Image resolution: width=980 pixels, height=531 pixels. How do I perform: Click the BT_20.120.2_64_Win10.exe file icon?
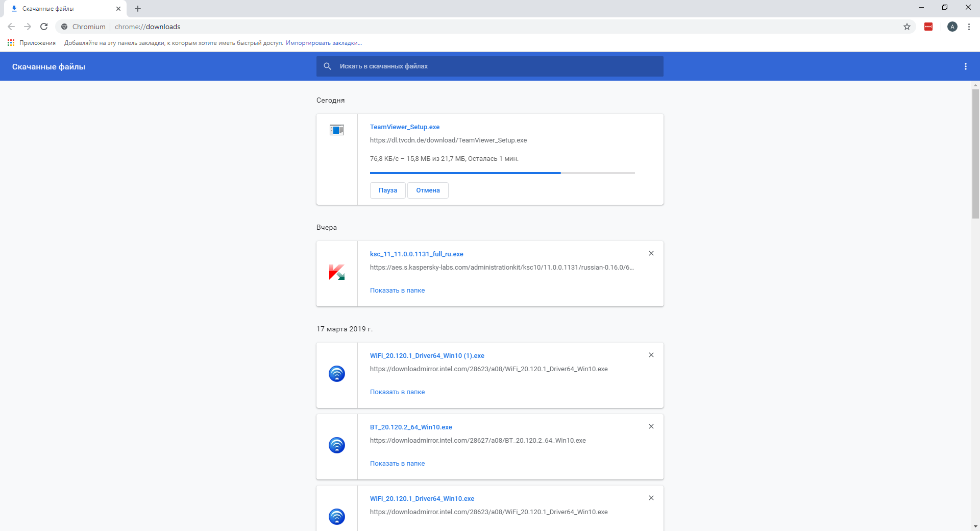coord(337,445)
